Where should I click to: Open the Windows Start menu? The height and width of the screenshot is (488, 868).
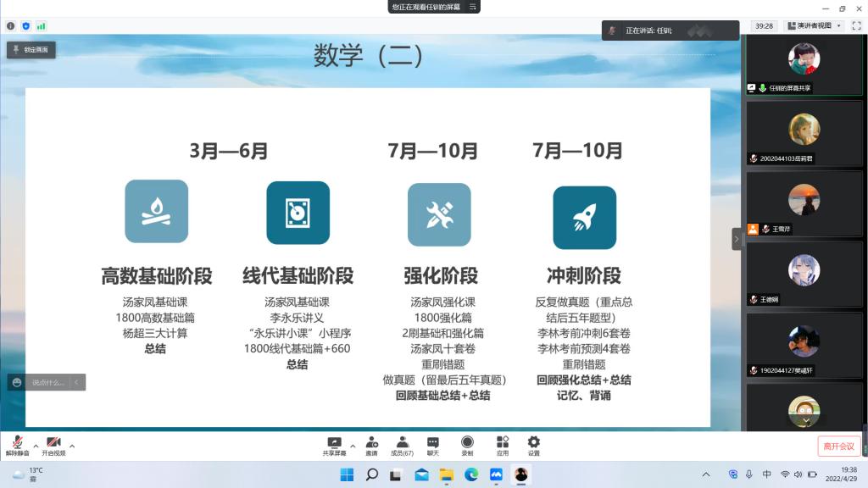pyautogui.click(x=346, y=474)
